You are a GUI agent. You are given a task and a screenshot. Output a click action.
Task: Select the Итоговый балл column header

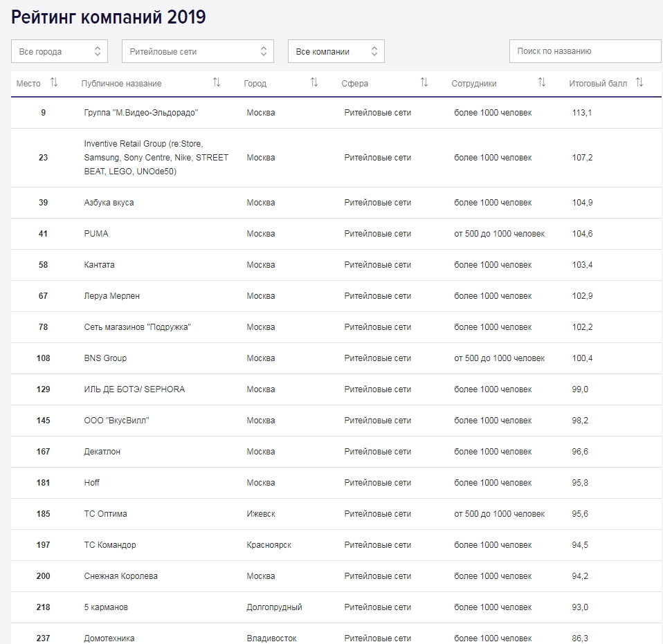click(x=598, y=84)
